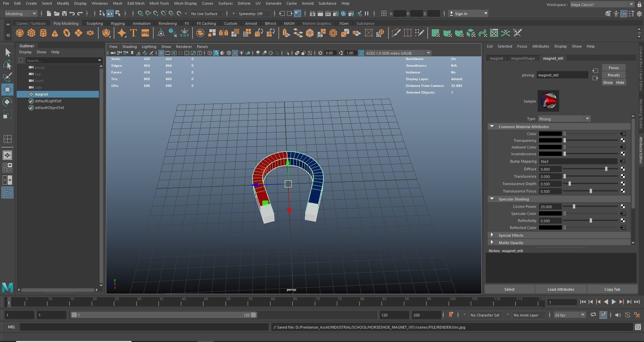Screen dimensions: 644x342
Task: Toggle textured display in viewport
Action: 235,53
